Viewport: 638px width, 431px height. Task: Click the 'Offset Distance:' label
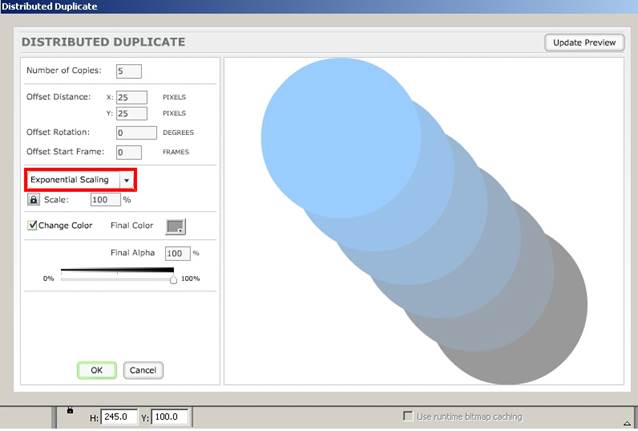click(x=59, y=97)
